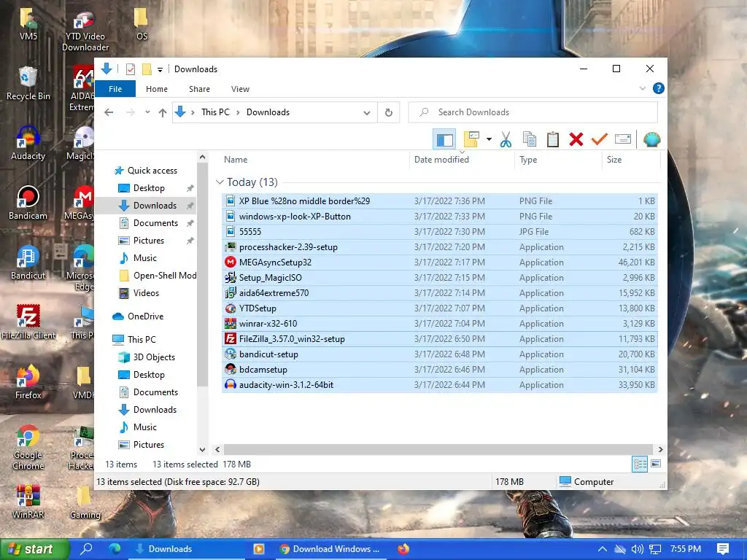Switch to details view in status bar
Image resolution: width=747 pixels, height=560 pixels.
[x=640, y=464]
